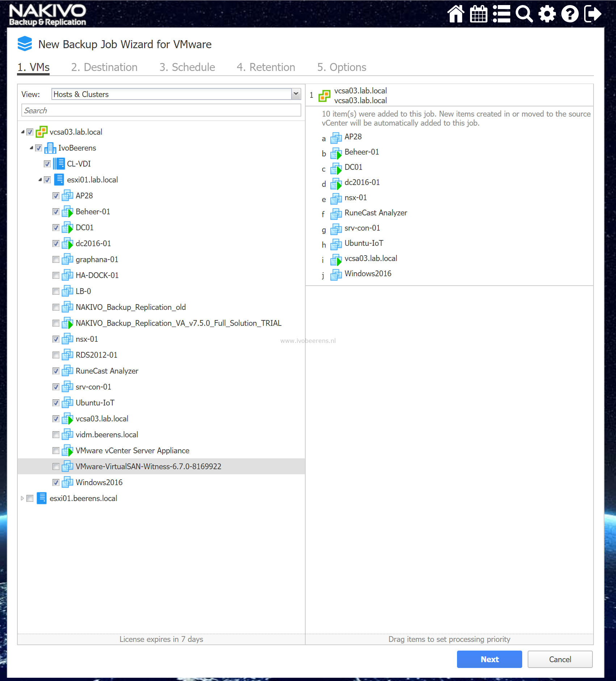Click the NAKIVO Backup & Replication logo
616x681 pixels.
[47, 15]
